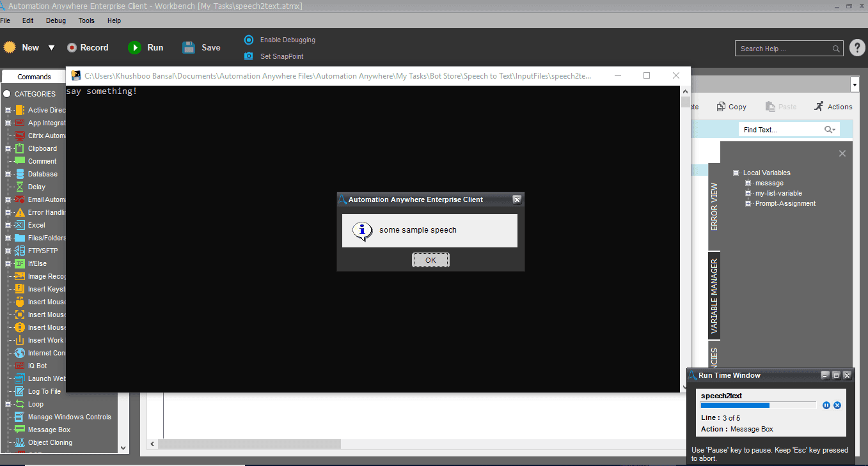Run the task with green play icon
Screen dimensions: 868x466
(134, 47)
